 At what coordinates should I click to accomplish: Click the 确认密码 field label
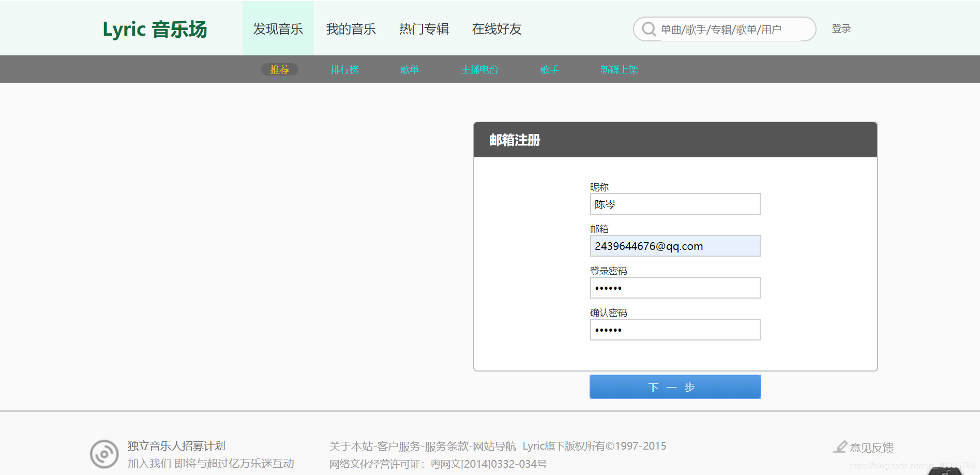[609, 313]
